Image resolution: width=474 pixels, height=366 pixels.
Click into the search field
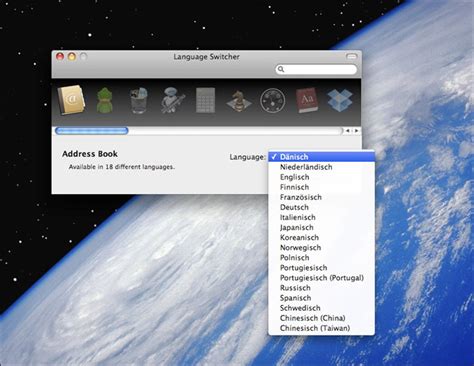coord(316,69)
